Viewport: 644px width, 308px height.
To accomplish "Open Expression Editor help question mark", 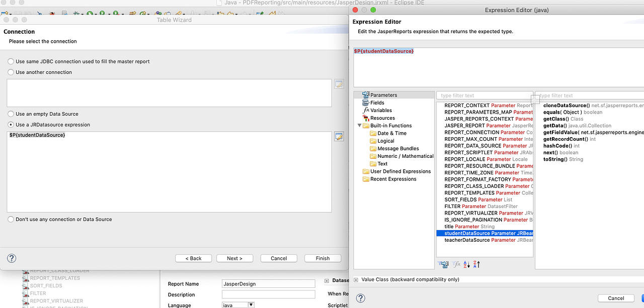I will click(x=360, y=298).
